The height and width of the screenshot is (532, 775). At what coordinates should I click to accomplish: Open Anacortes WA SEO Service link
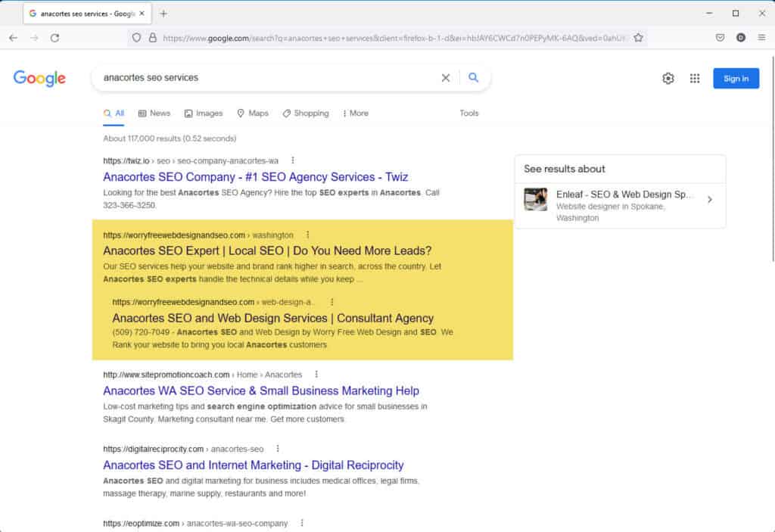[x=261, y=390]
